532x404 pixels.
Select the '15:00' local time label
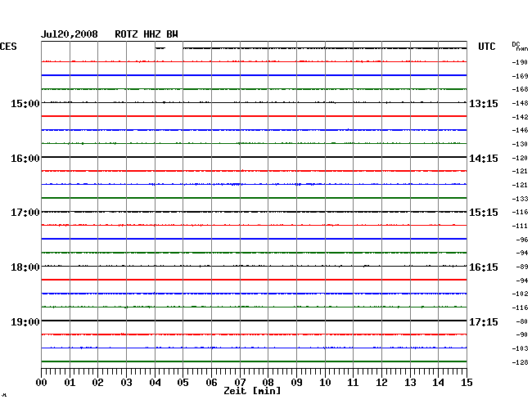click(x=25, y=103)
